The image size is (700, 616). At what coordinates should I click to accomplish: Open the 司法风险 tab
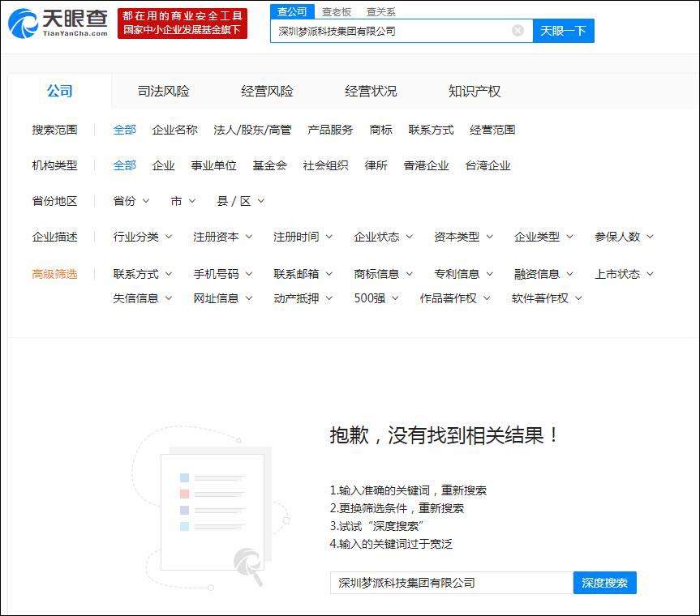click(163, 92)
